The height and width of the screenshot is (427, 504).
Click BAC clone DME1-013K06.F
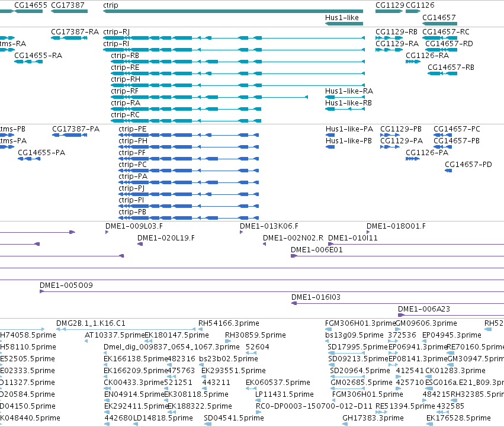tap(269, 226)
